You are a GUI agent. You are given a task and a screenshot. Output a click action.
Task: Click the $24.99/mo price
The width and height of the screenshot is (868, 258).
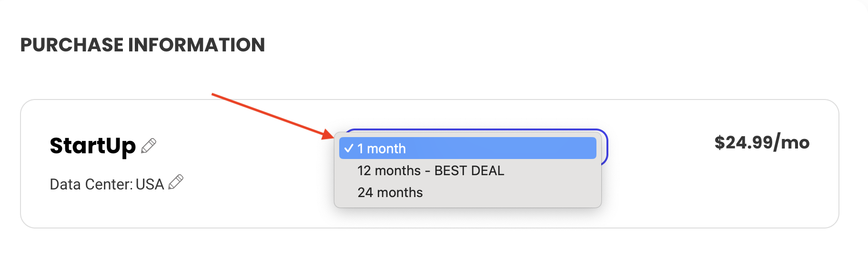761,142
